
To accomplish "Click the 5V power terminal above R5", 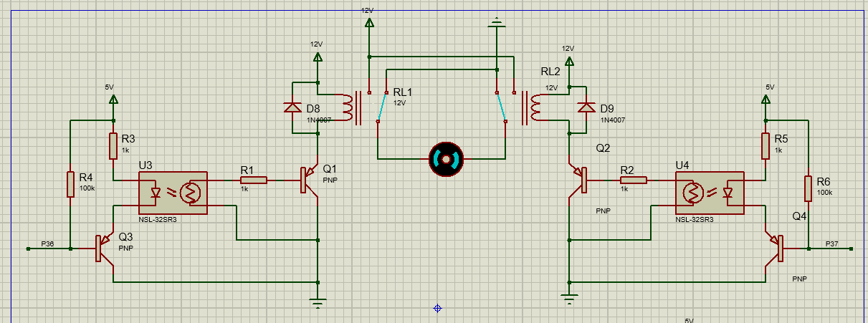I will point(766,100).
